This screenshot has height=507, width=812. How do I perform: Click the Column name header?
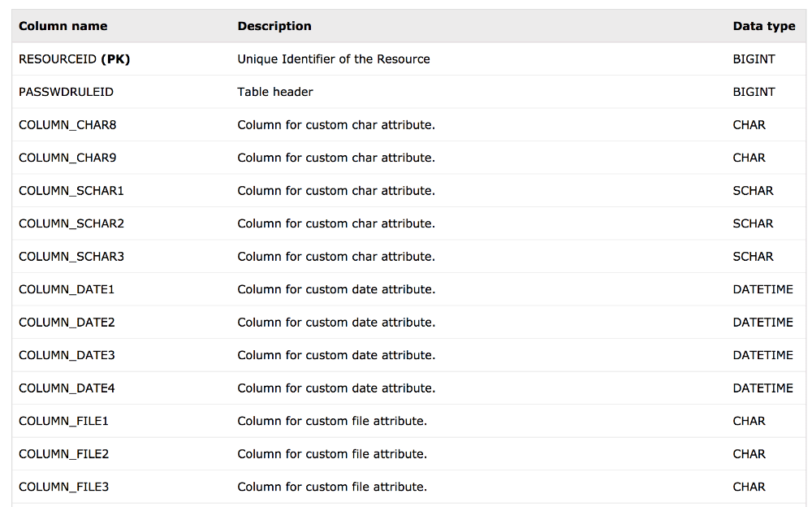[63, 26]
